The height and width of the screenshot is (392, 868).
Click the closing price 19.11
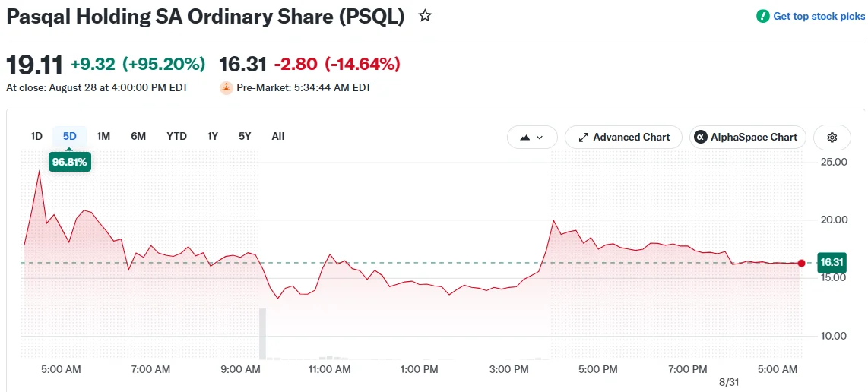[x=34, y=65]
